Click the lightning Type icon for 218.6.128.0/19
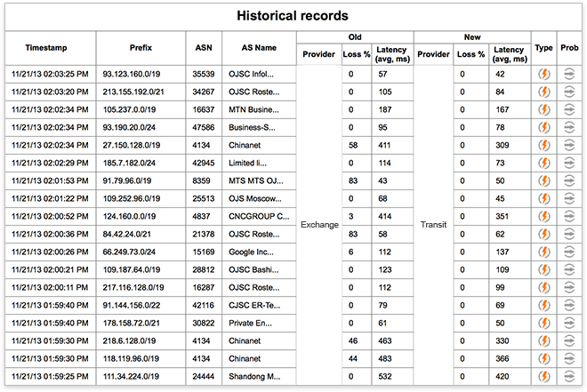Viewport: 587px width, 392px height. [543, 340]
